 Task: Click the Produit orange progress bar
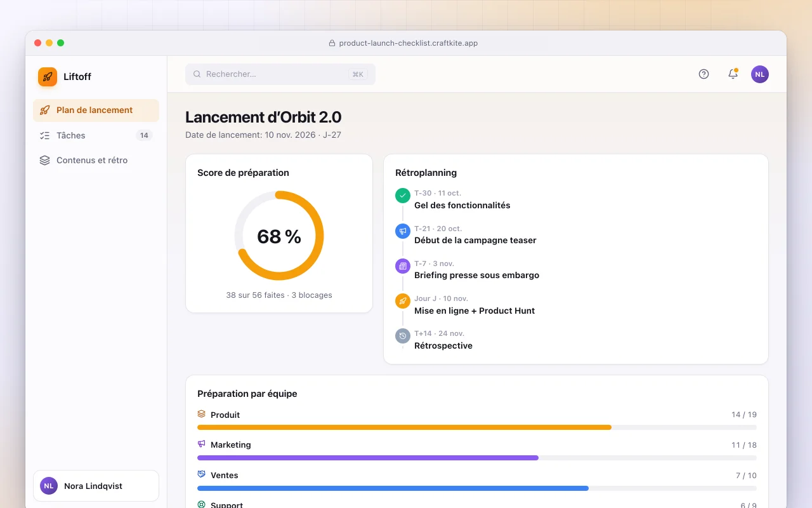[404, 427]
